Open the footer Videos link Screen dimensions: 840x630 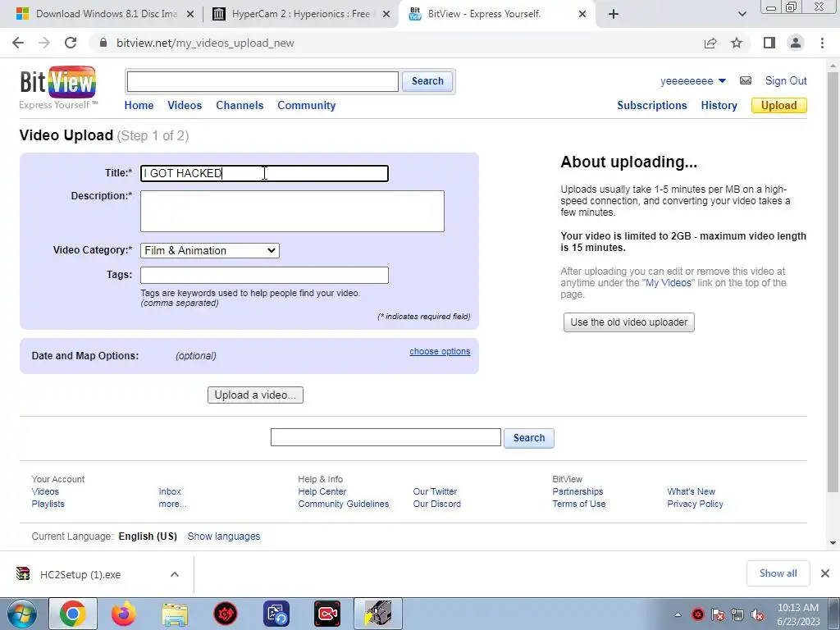[46, 491]
